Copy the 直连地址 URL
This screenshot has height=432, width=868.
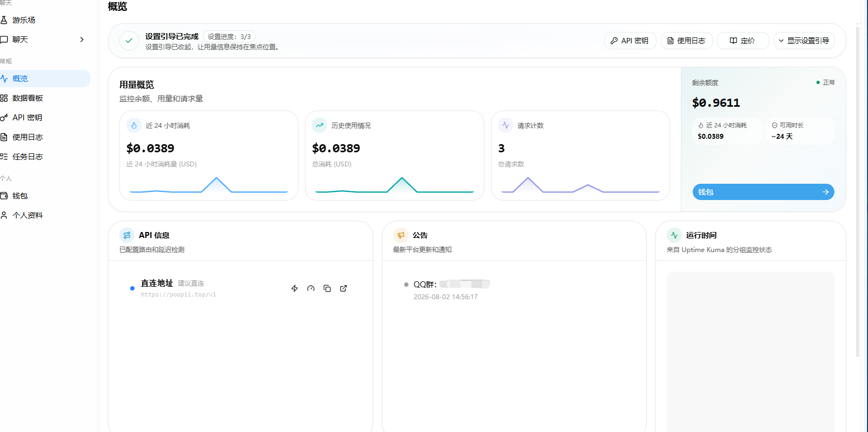point(327,288)
